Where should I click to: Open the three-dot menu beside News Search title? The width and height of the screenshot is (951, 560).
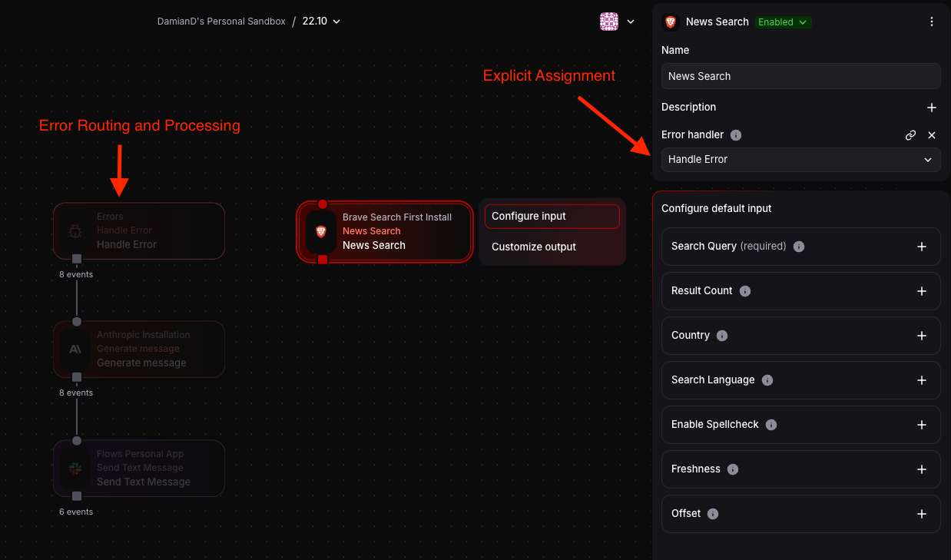(x=931, y=22)
